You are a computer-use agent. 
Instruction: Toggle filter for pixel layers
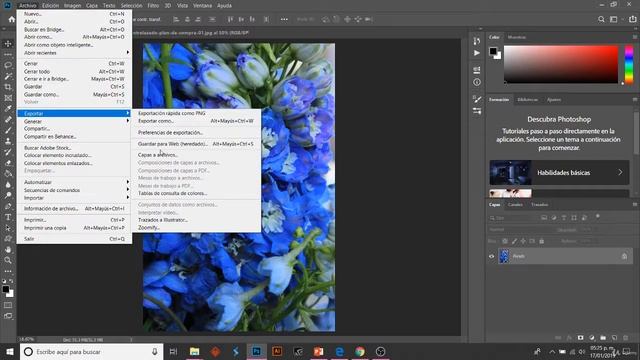(x=544, y=218)
